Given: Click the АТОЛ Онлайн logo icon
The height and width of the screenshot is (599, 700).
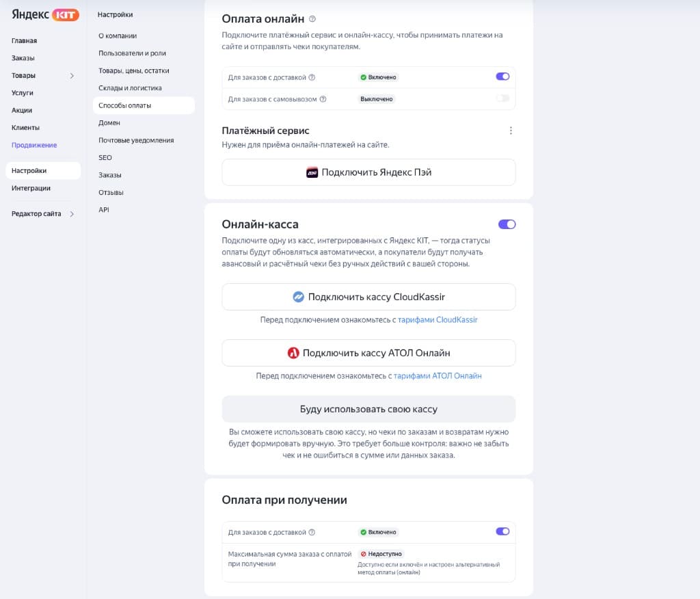Looking at the screenshot, I should [x=293, y=353].
